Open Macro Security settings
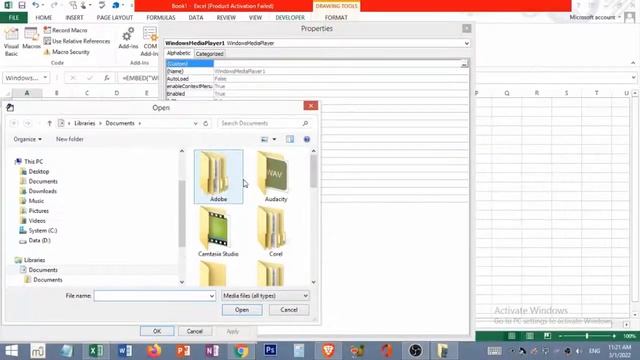This screenshot has width=640, height=360. click(x=67, y=52)
